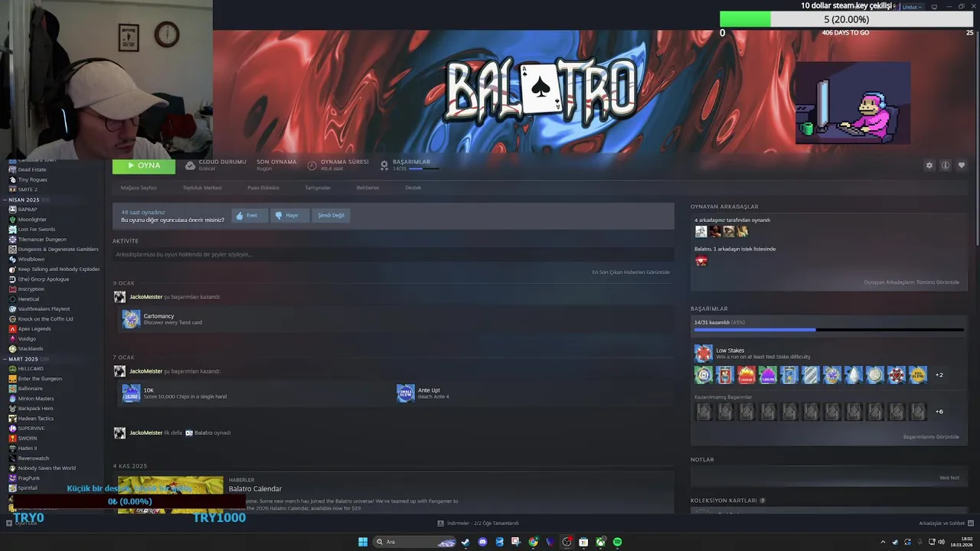The width and height of the screenshot is (980, 551).
Task: Create a new note with Yeni Not
Action: click(949, 478)
